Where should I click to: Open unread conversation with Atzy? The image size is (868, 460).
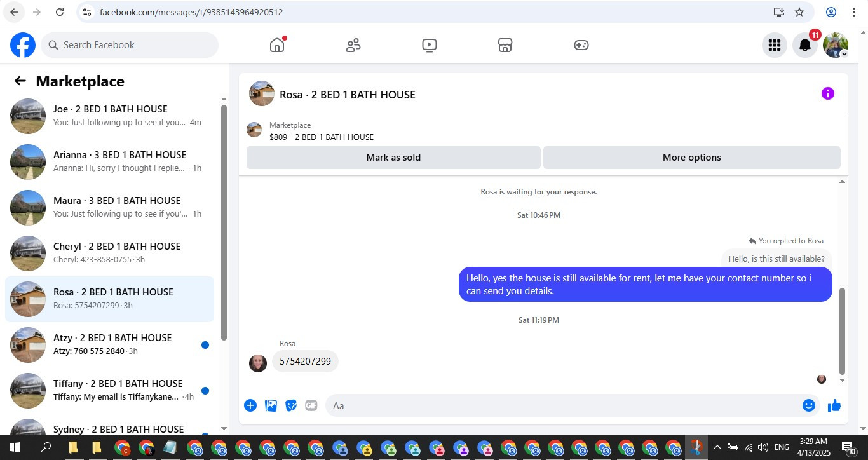click(x=109, y=345)
